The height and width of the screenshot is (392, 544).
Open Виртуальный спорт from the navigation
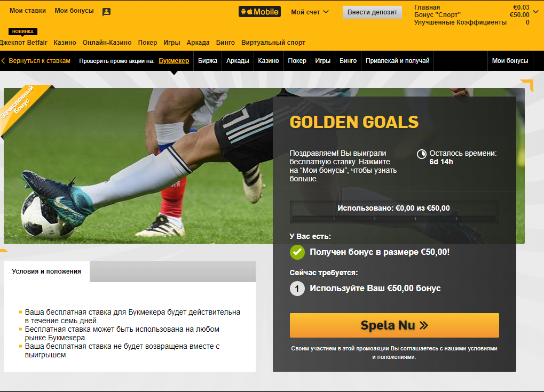273,43
